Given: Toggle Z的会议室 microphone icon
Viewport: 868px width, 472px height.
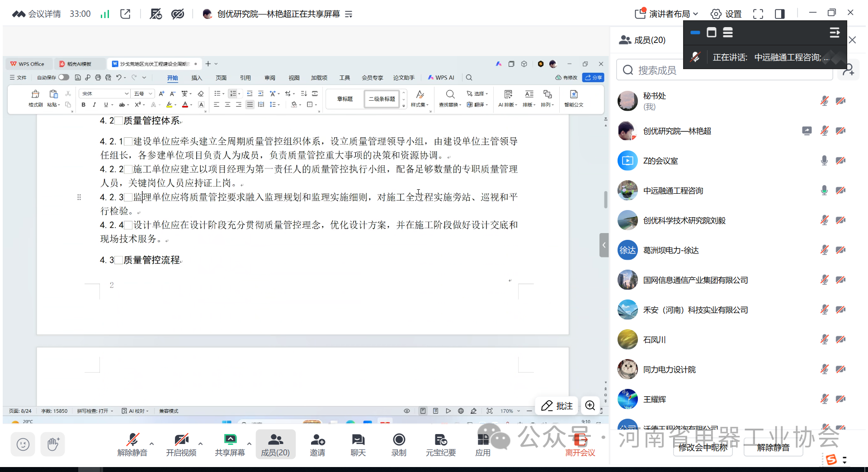Looking at the screenshot, I should 824,160.
